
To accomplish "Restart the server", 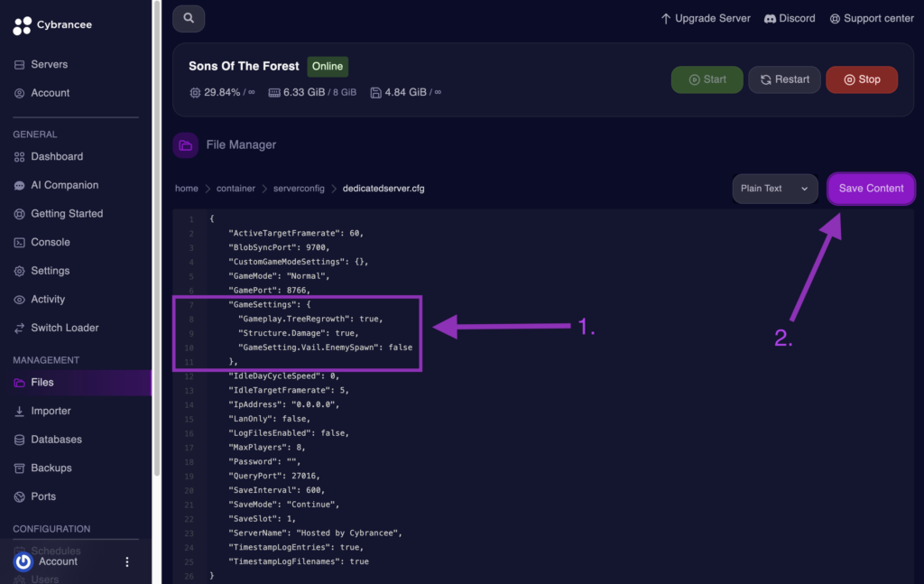I will coord(784,79).
